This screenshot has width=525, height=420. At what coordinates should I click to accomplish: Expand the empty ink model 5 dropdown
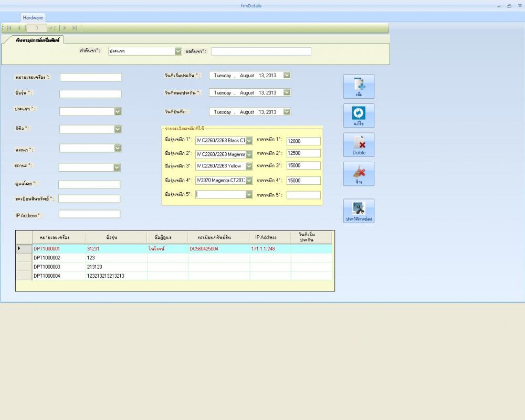click(249, 194)
